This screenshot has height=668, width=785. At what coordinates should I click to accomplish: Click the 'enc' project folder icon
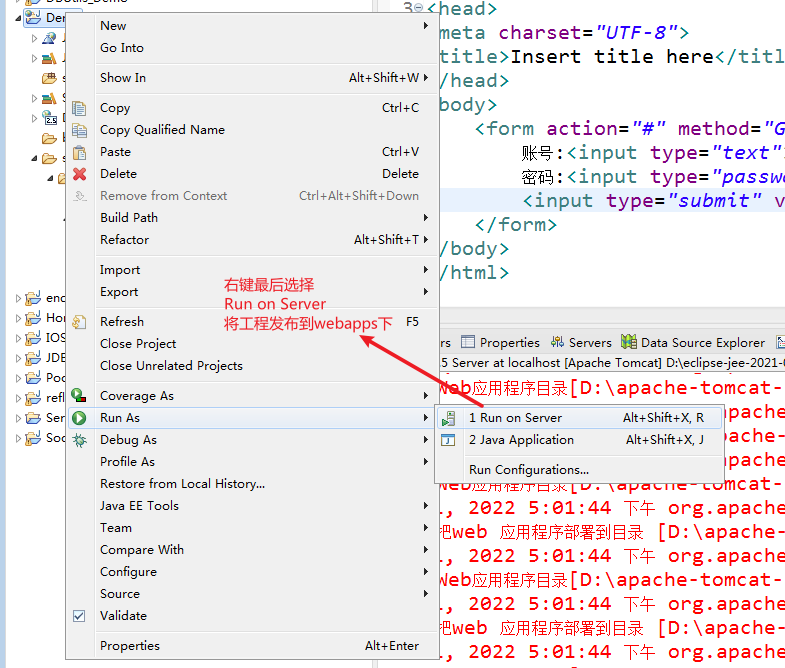tap(33, 298)
